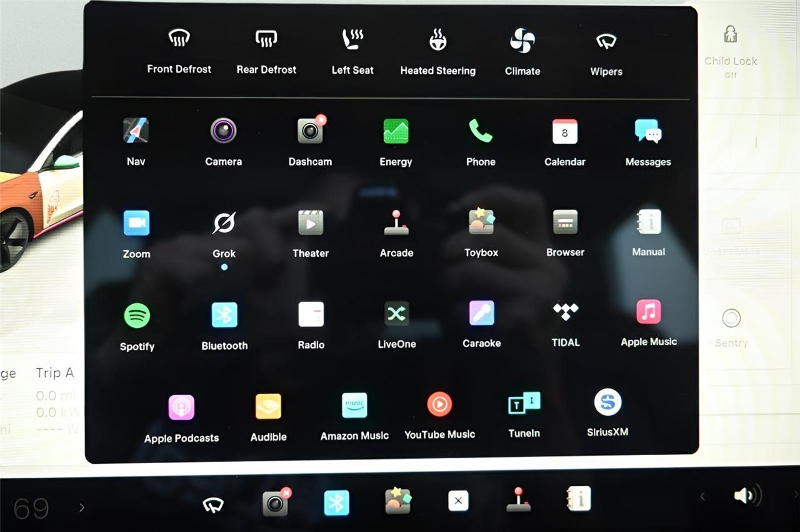The image size is (800, 532).
Task: Open the LiveOne app
Action: point(397,313)
